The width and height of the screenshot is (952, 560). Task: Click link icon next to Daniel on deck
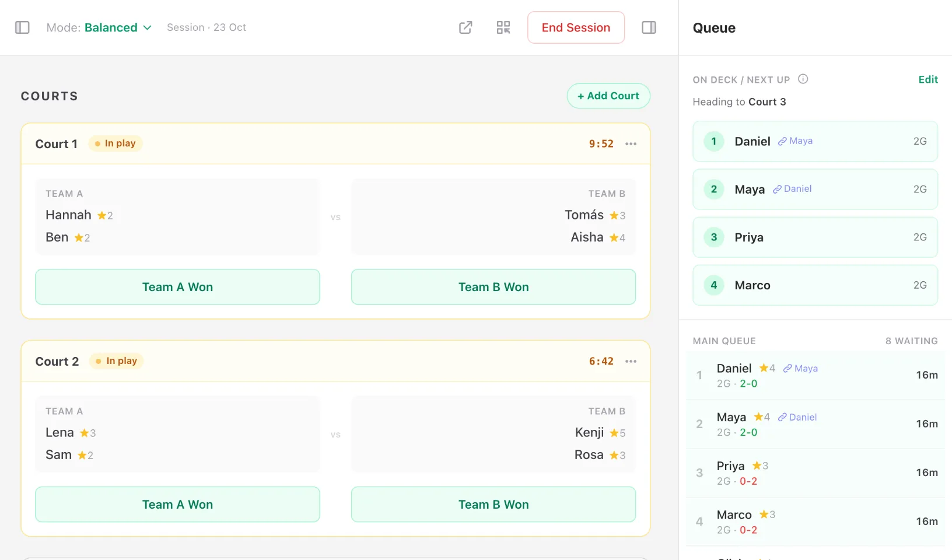782,141
